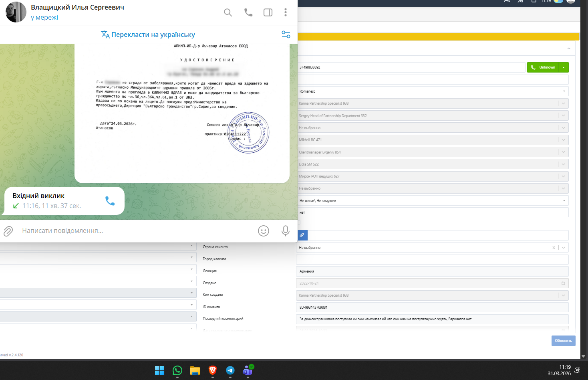Click the Локация label

(x=209, y=271)
